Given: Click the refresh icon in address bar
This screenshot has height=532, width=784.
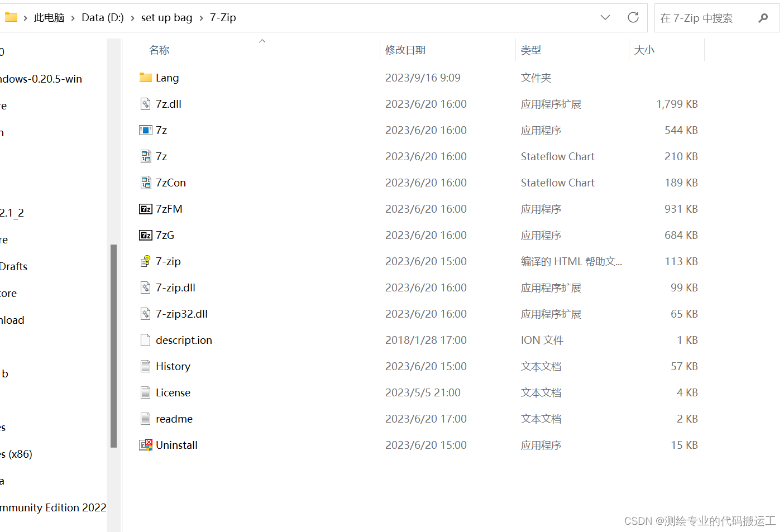Looking at the screenshot, I should tap(633, 17).
